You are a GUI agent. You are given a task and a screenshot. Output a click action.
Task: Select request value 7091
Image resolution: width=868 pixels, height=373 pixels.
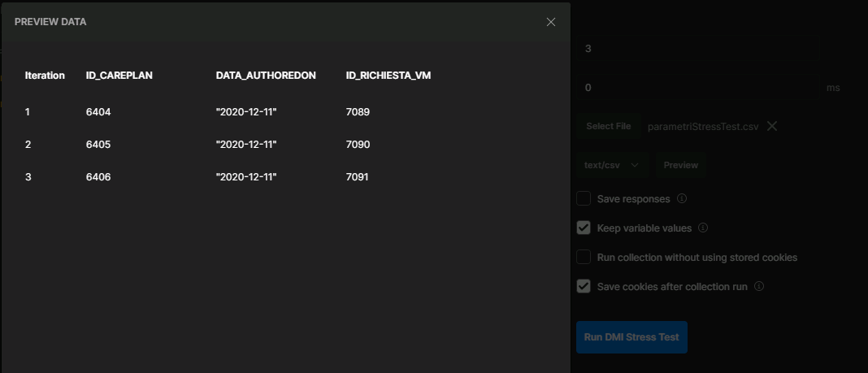357,177
